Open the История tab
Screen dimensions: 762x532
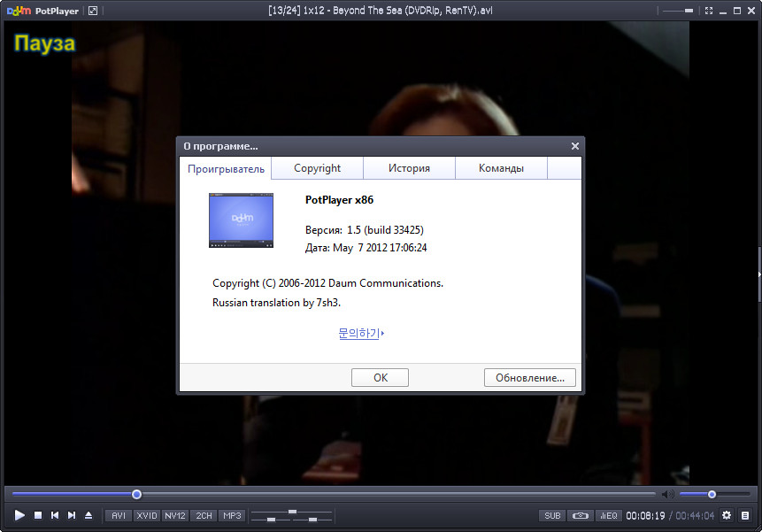tap(409, 168)
